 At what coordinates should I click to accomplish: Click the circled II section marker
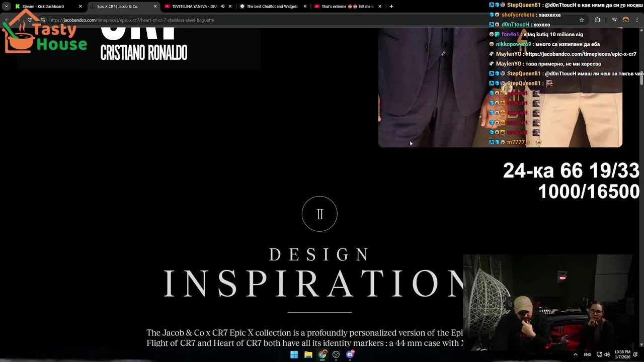319,214
